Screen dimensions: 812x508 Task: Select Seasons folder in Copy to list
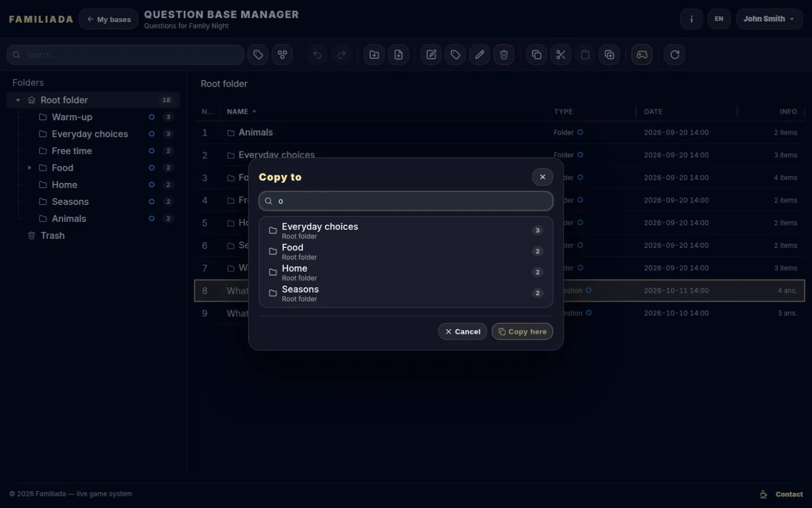405,293
